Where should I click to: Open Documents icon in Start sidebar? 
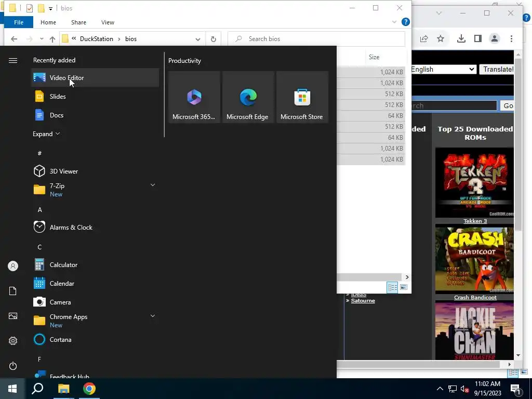click(x=13, y=291)
